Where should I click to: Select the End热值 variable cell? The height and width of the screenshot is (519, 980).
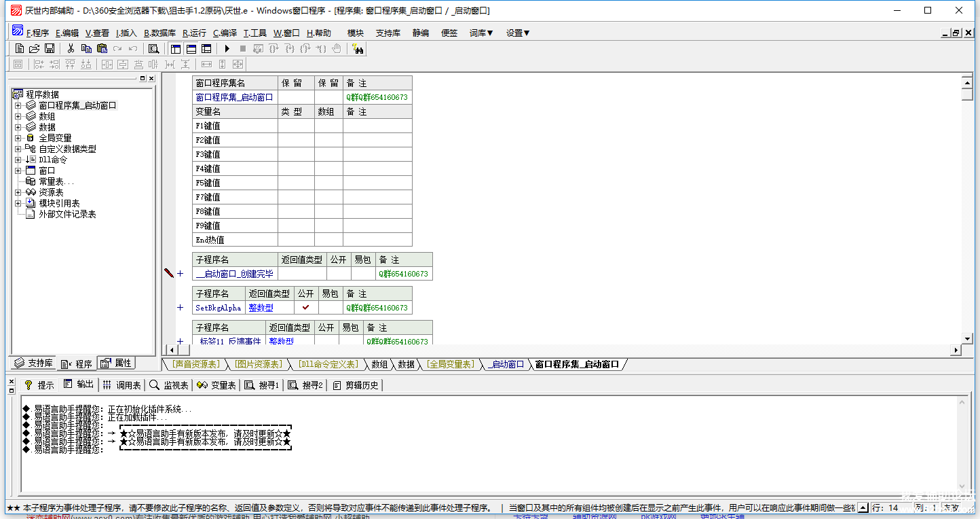tap(235, 240)
